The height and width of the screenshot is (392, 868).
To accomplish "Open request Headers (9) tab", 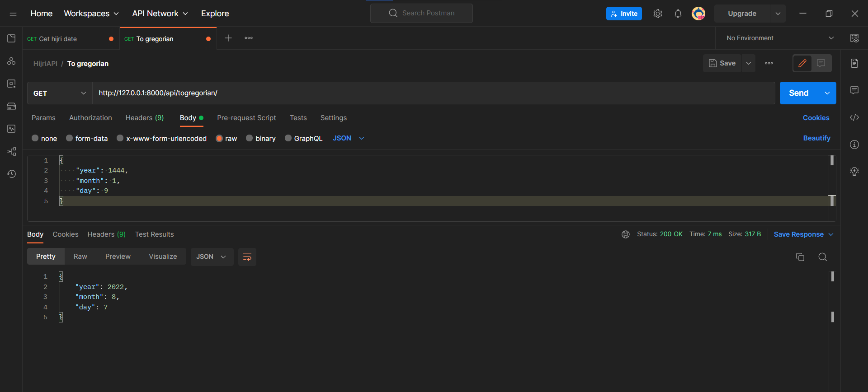I will tap(145, 118).
